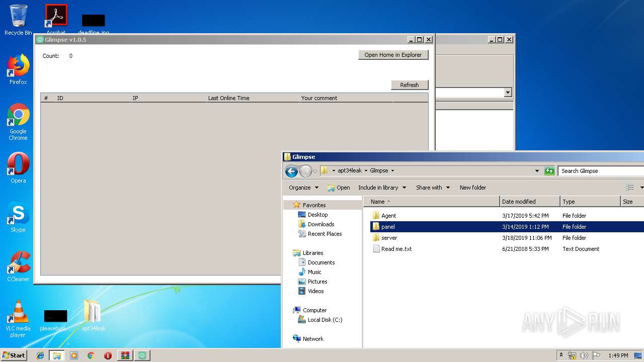Click the Explorer Back arrow button
The height and width of the screenshot is (362, 644).
point(291,171)
